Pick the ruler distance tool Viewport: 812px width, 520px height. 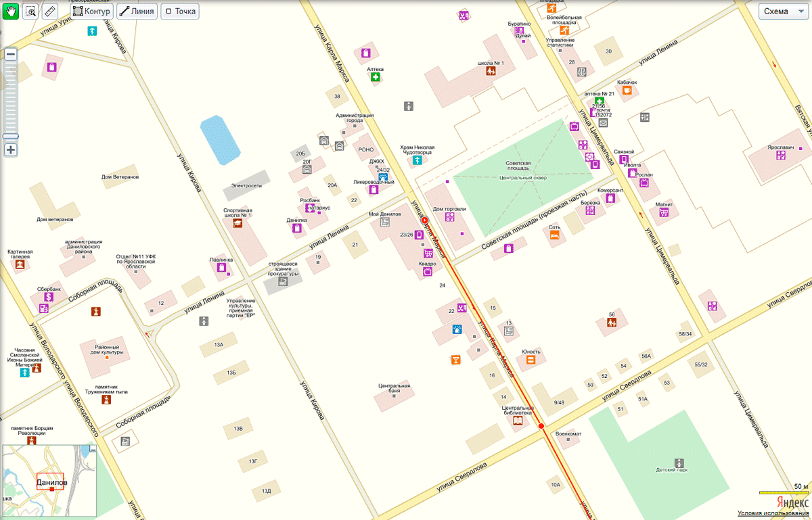[x=49, y=11]
